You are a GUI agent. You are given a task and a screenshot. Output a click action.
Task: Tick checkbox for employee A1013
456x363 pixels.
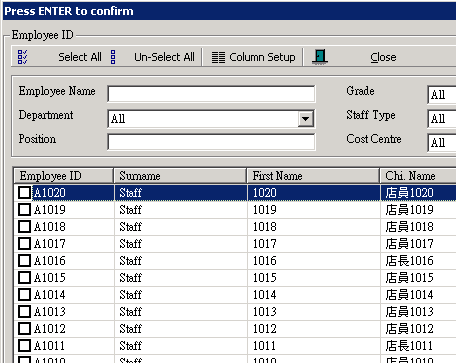click(24, 312)
